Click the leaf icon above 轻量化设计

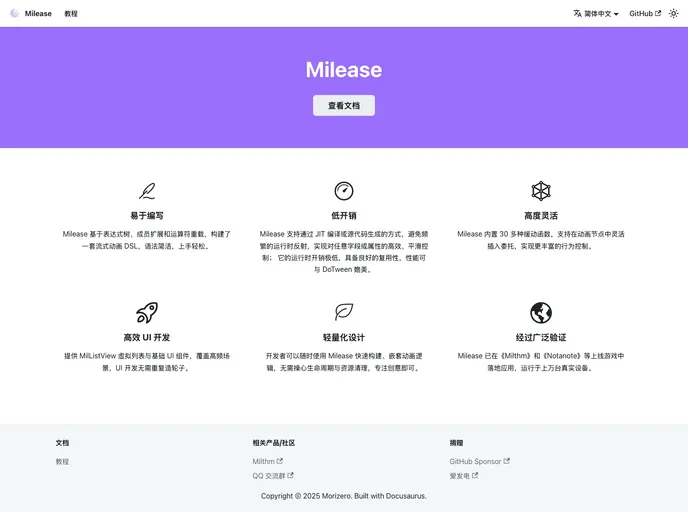pos(344,312)
